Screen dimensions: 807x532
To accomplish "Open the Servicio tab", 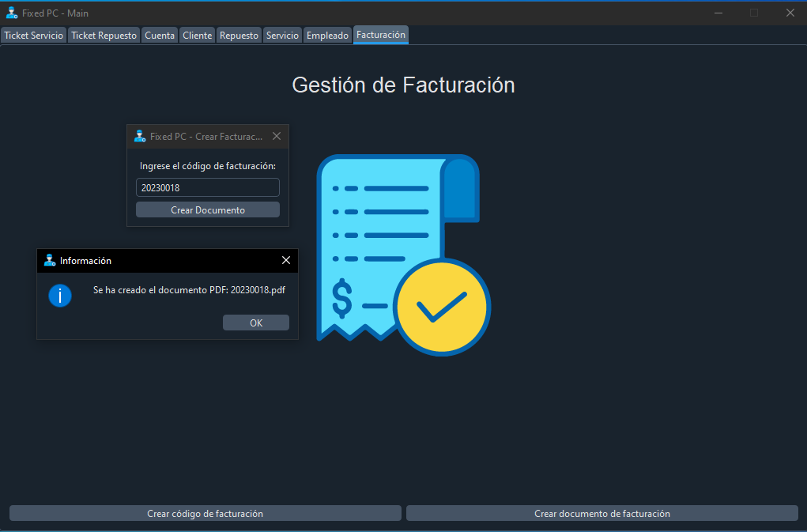I will [282, 35].
